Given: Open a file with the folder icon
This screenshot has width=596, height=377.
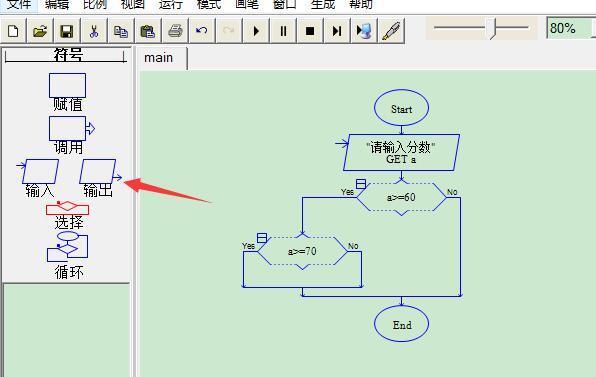Looking at the screenshot, I should tap(40, 31).
